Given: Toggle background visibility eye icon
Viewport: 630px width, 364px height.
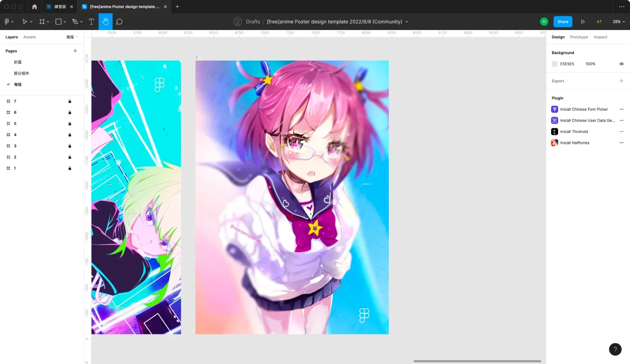Looking at the screenshot, I should [621, 64].
